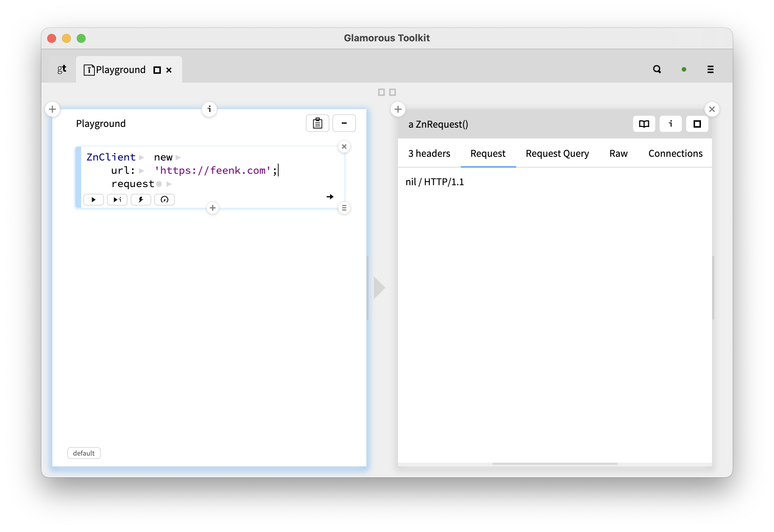774x532 pixels.
Task: Run the snippet with the play icon
Action: click(94, 200)
